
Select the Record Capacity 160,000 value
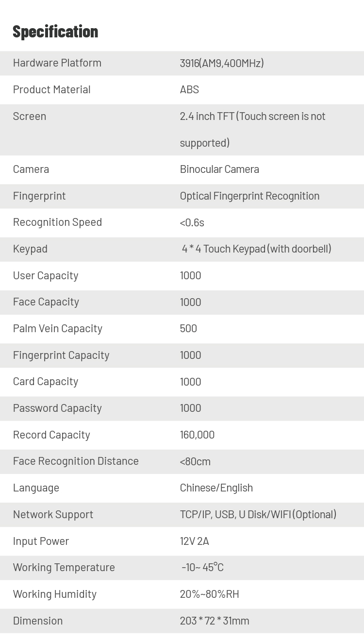197,435
